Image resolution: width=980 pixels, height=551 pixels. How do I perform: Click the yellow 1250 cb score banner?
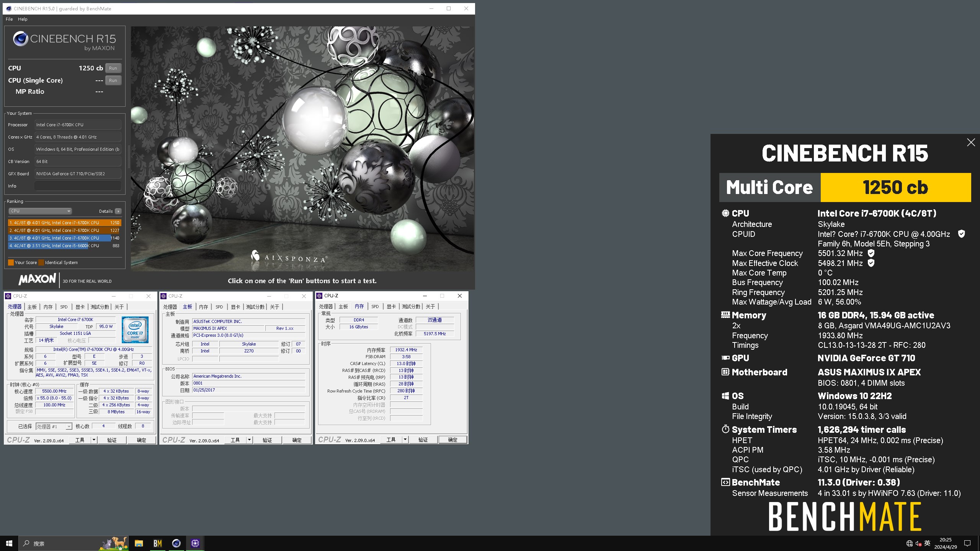point(896,187)
